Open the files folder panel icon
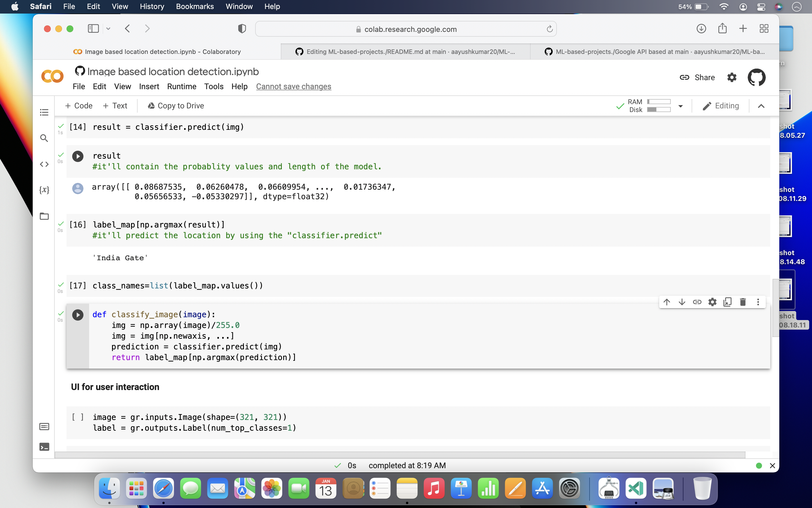812x508 pixels. click(44, 216)
